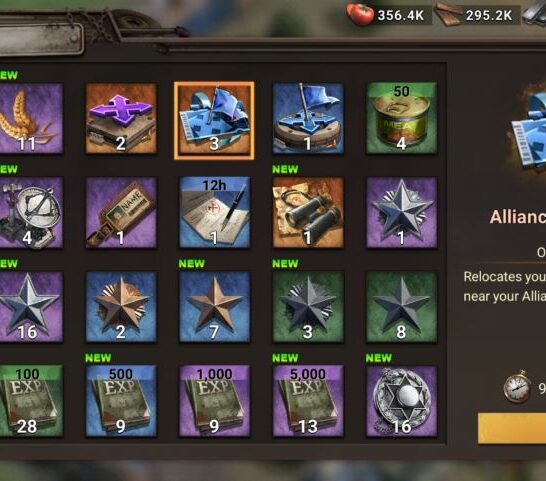The height and width of the screenshot is (481, 546).
Task: Select the 12h signed contract item
Action: pos(214,213)
